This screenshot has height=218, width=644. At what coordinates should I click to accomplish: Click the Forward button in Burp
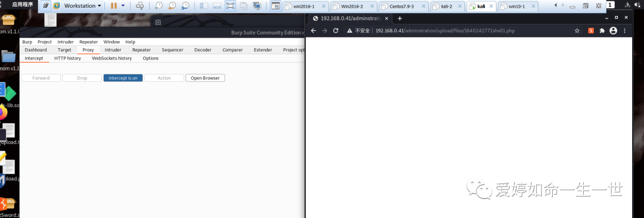[x=41, y=78]
